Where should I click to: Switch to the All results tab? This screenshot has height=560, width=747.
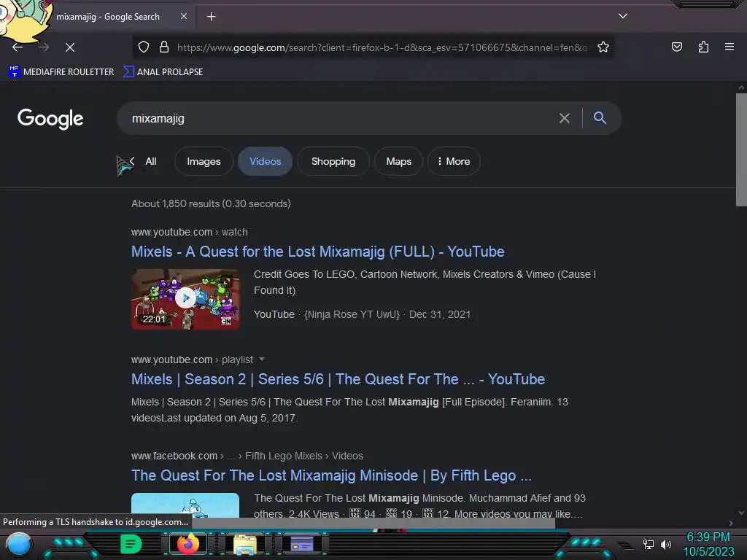point(150,161)
